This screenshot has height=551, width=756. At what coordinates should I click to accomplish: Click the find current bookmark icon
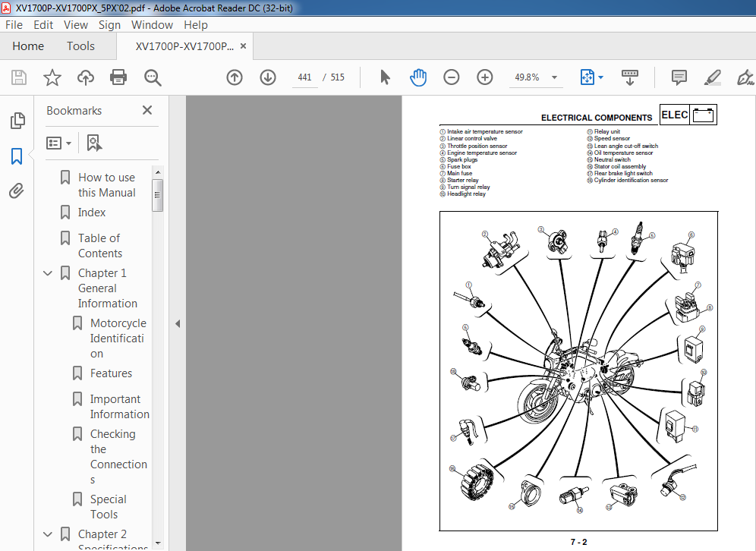pos(94,143)
